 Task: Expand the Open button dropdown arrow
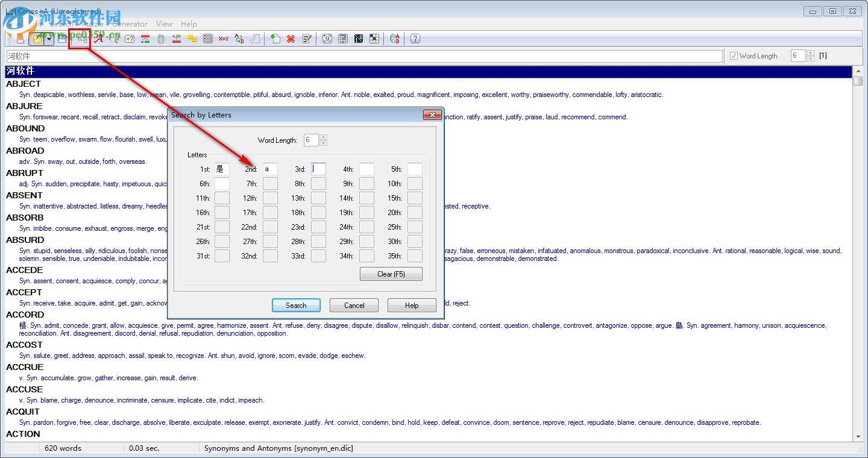pyautogui.click(x=49, y=39)
